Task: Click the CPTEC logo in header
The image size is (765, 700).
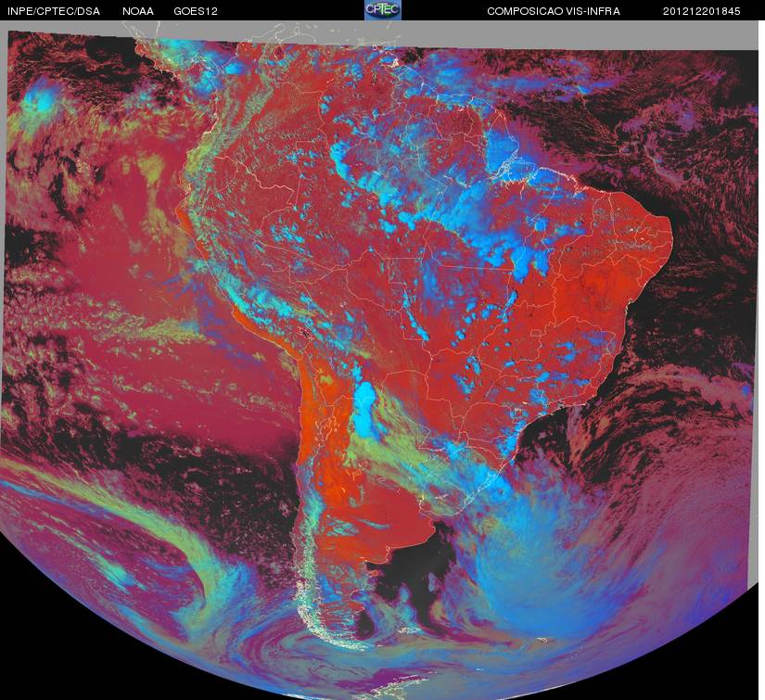Action: (x=383, y=10)
